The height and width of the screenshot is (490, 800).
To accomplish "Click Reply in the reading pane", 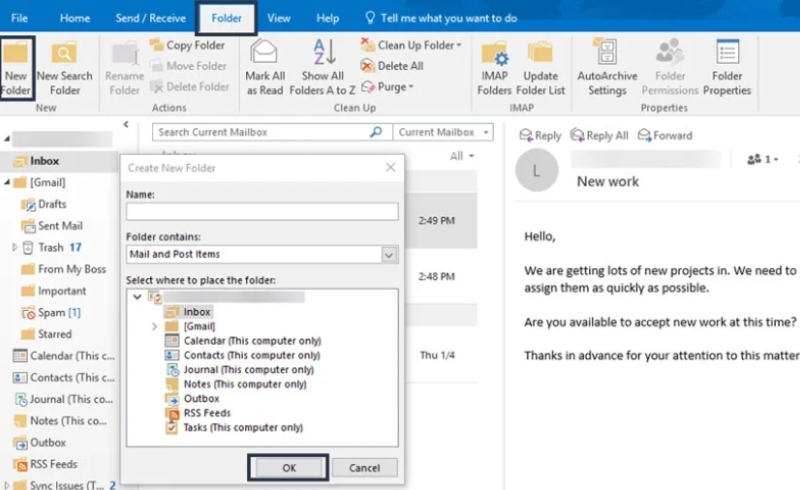I will (540, 135).
